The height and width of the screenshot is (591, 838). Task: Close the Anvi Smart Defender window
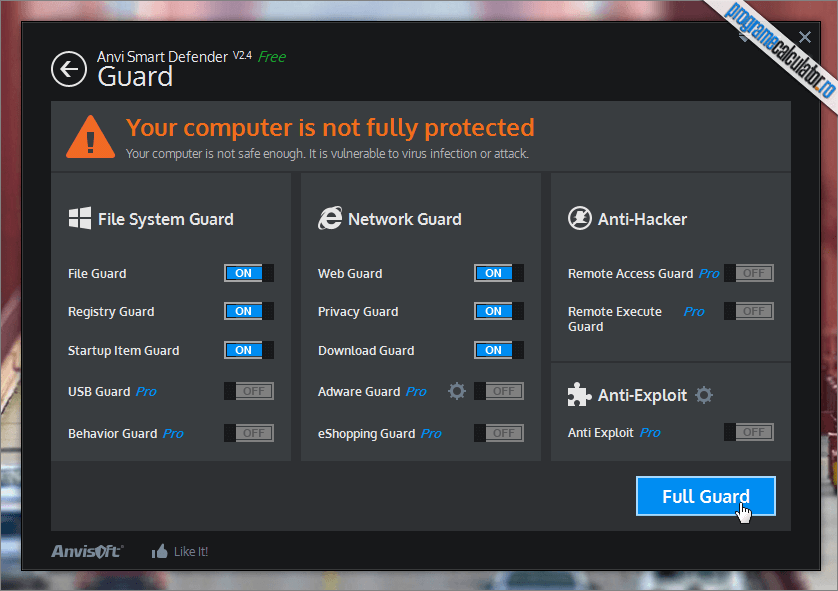(x=804, y=37)
